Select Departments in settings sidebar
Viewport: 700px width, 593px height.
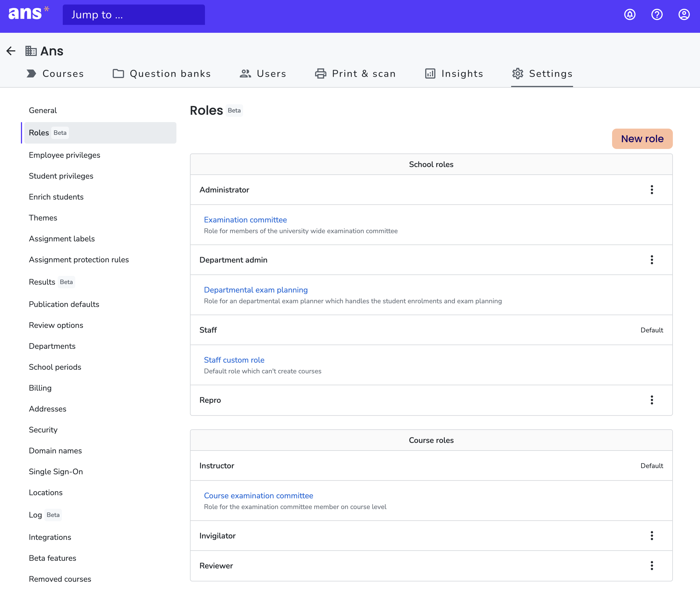(100, 346)
